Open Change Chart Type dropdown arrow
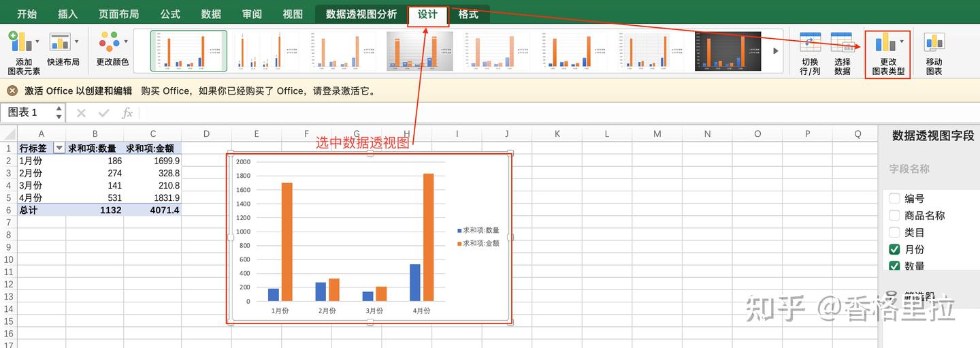980x348 pixels. [902, 42]
